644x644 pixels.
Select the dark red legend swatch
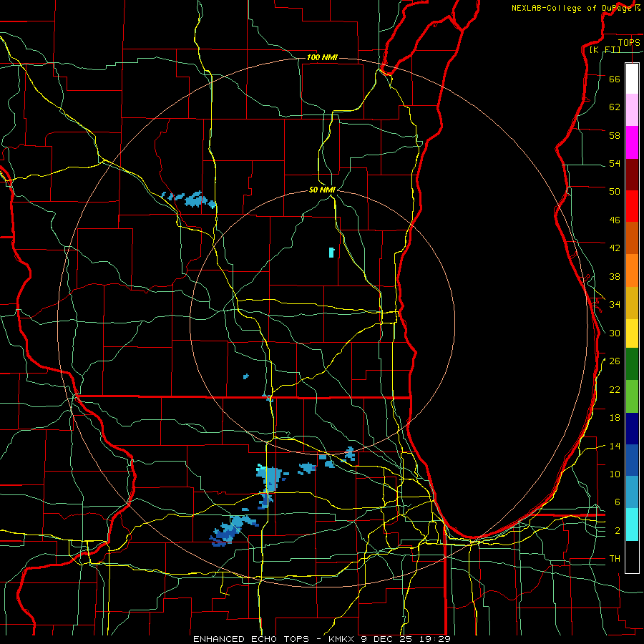632,175
